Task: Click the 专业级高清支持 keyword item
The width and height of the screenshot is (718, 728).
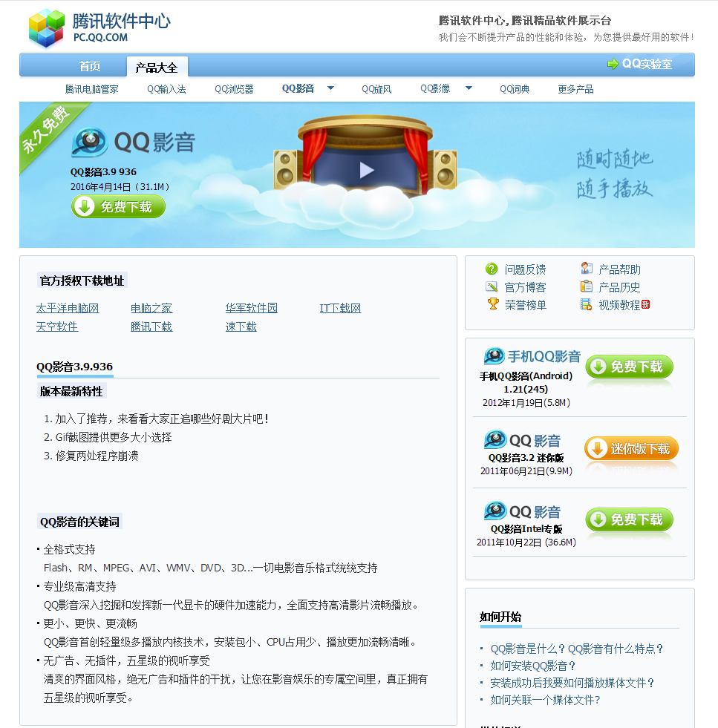Action: coord(79,586)
